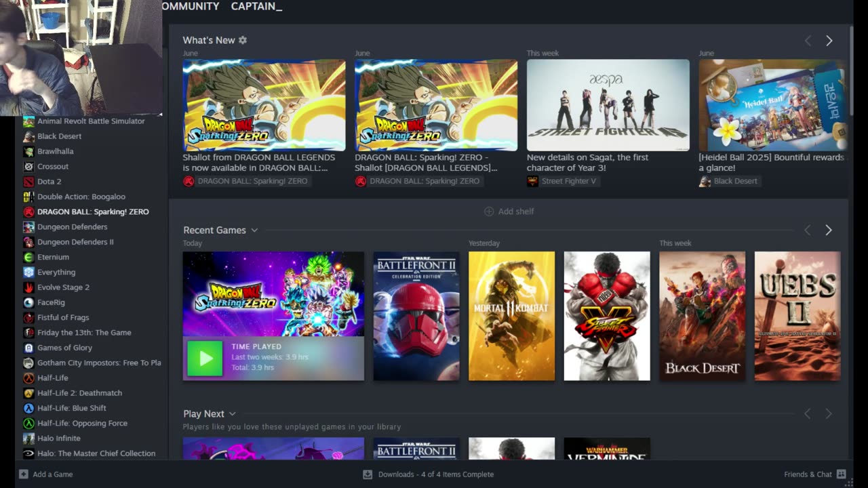Click Play Next shelf right arrow

828,413
